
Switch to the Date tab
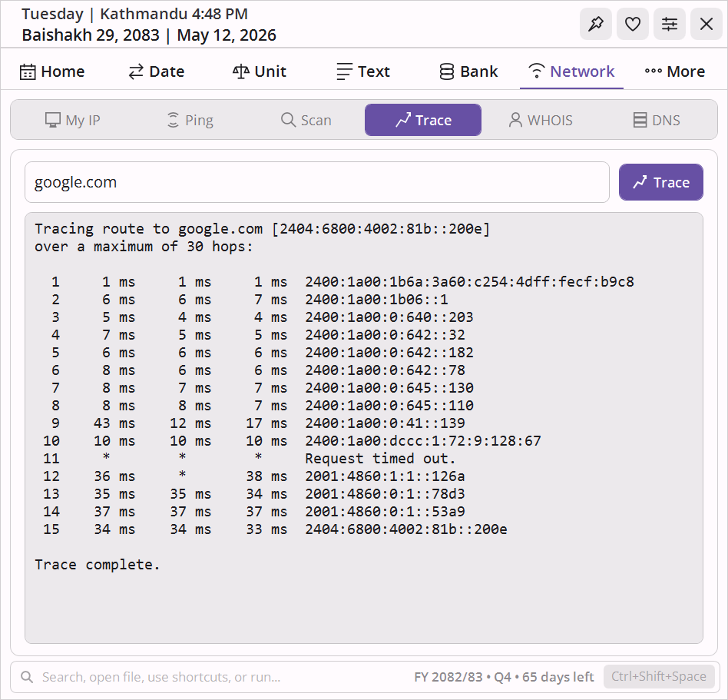[x=157, y=71]
